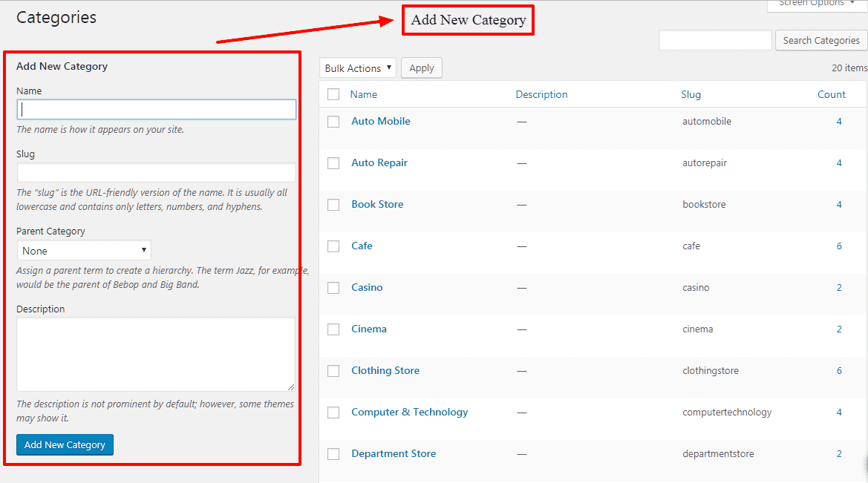The height and width of the screenshot is (483, 868).
Task: Click the slug text 'departmentstore'
Action: [x=719, y=453]
